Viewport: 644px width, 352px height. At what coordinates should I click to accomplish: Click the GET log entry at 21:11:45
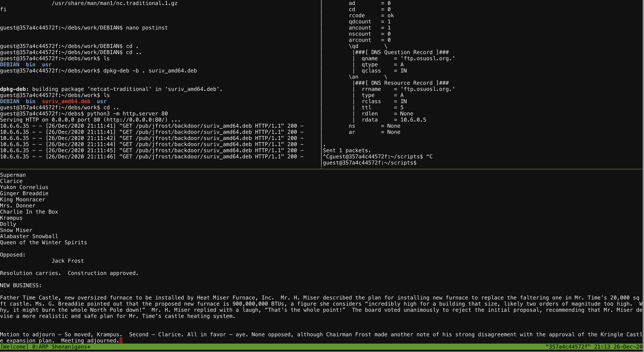tap(152, 150)
